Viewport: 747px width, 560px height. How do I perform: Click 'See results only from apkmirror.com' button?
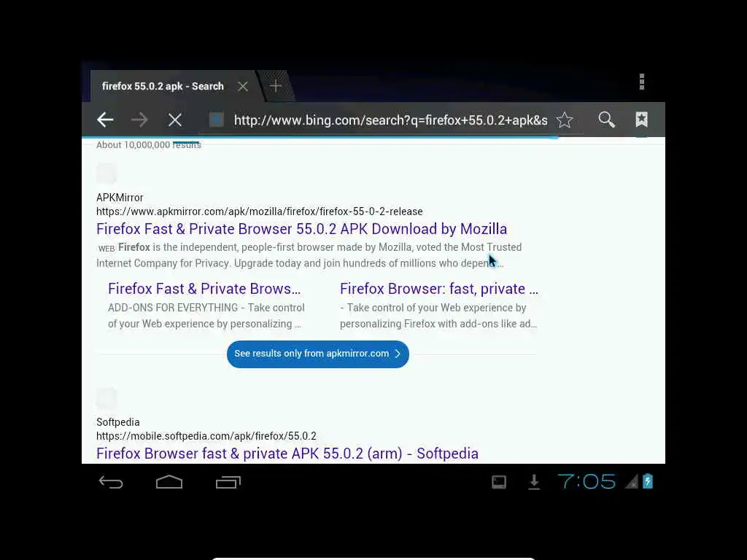click(x=318, y=354)
